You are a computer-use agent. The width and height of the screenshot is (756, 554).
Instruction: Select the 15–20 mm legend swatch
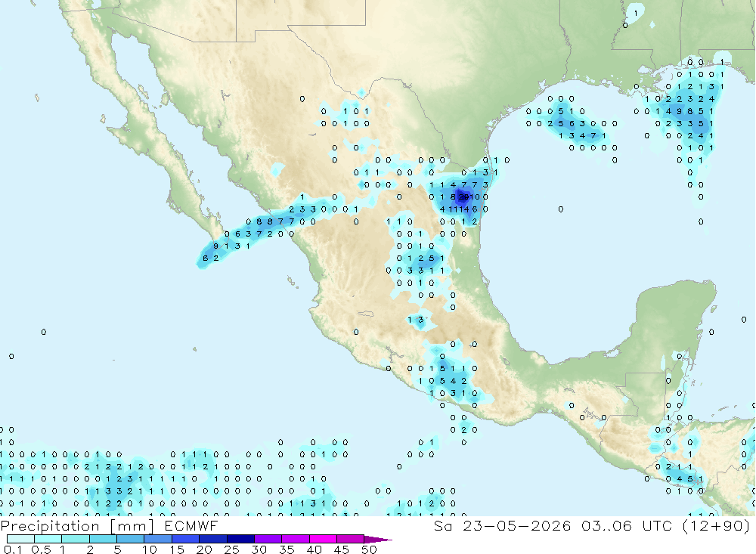coord(186,539)
